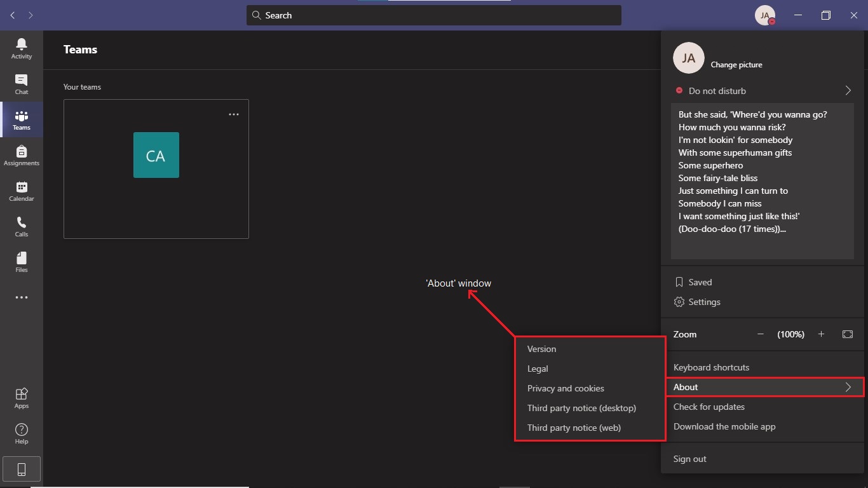Open Settings from profile menu
The height and width of the screenshot is (488, 868).
(x=763, y=302)
